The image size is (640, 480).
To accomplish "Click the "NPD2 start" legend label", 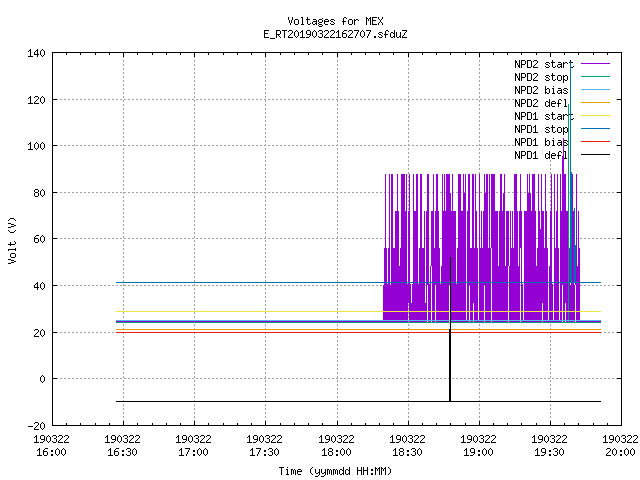I will coord(544,64).
